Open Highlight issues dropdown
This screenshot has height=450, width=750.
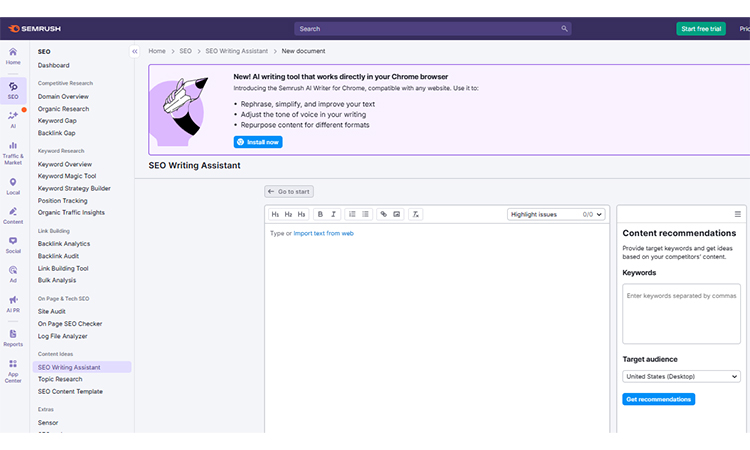tap(556, 214)
